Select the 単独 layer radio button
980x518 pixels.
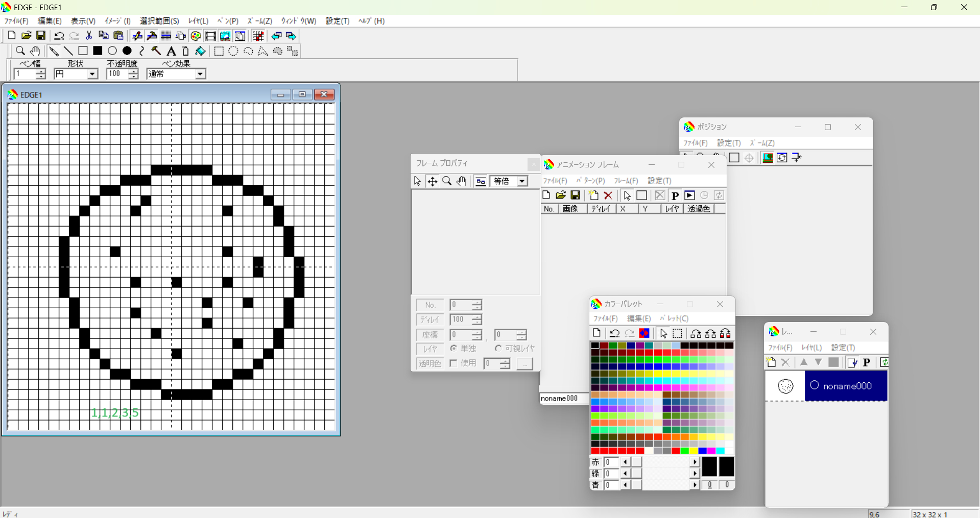coord(453,348)
